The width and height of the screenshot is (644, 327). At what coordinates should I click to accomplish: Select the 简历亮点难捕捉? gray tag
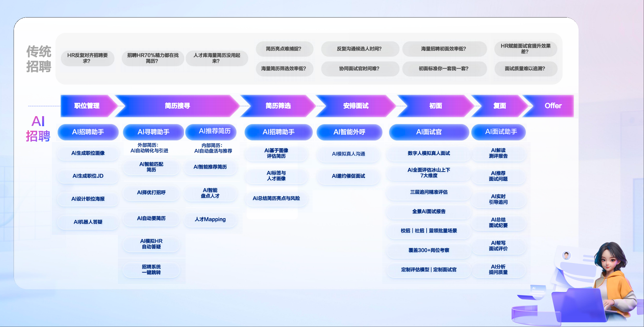coord(283,49)
